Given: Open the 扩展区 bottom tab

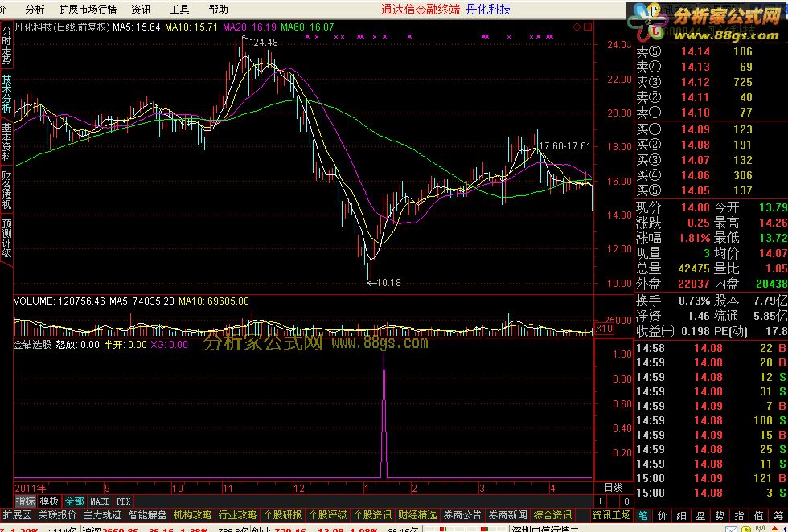Looking at the screenshot, I should click(17, 515).
